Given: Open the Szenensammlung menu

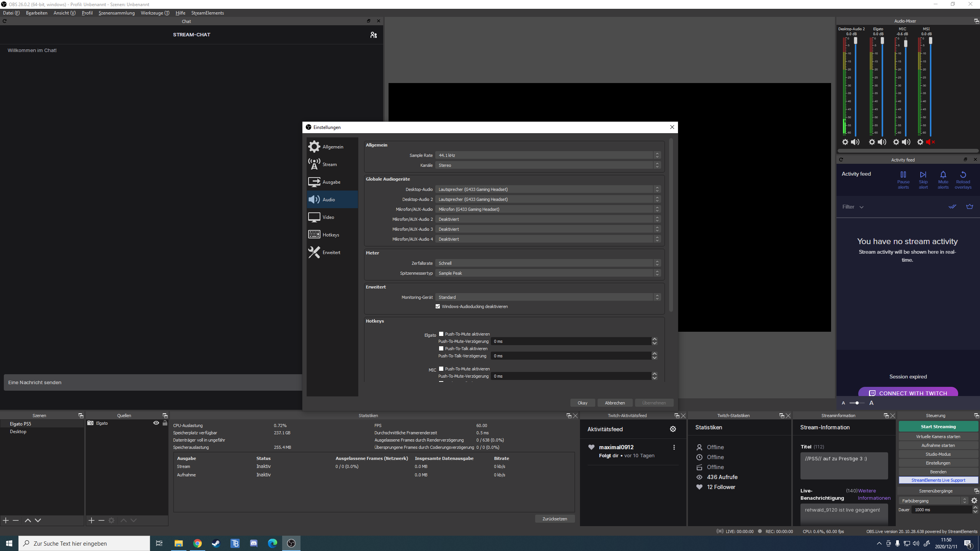Looking at the screenshot, I should [x=116, y=13].
